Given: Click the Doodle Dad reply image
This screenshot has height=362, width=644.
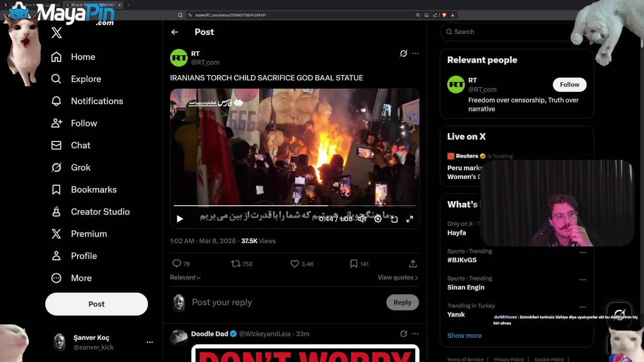Looking at the screenshot, I should coord(305,353).
